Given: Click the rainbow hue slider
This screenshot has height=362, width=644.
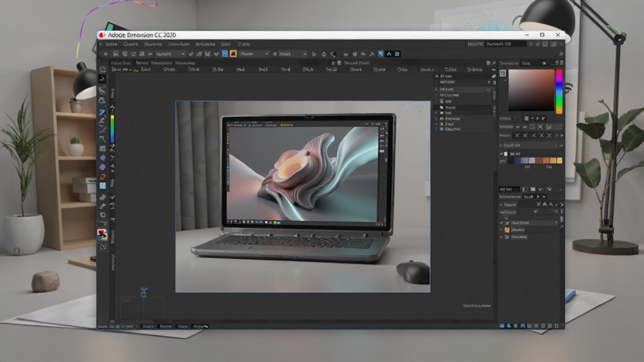Looking at the screenshot, I should point(559,91).
